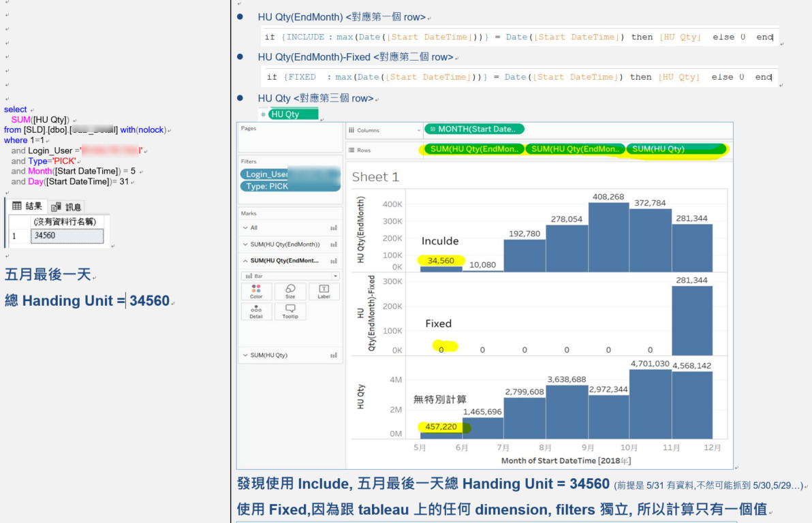The image size is (812, 523).
Task: Click the Detail marks button
Action: click(256, 312)
